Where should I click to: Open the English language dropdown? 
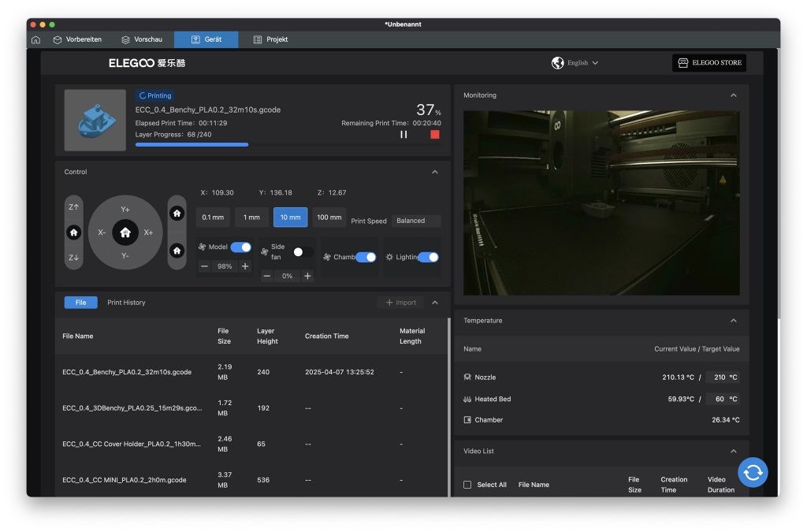click(583, 63)
